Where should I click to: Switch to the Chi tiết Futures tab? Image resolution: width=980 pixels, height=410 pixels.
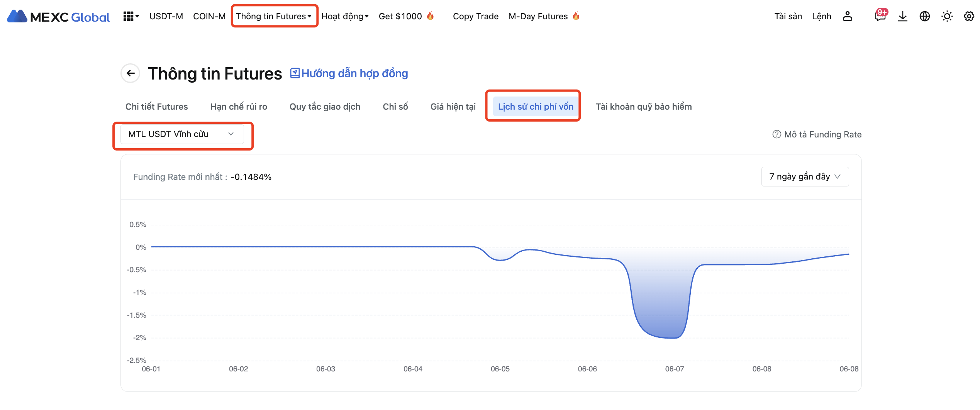[x=156, y=107]
